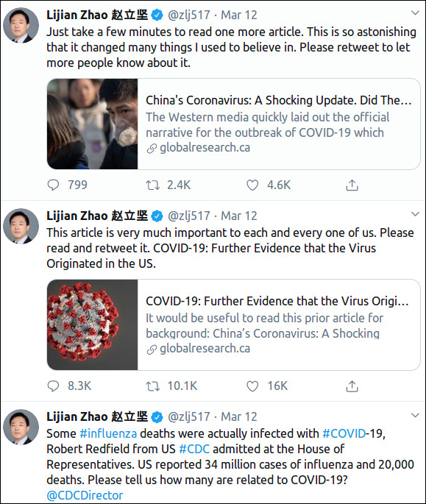Screen dimensions: 426x504
Task: Like the tweet with 16K likes
Action: [252, 386]
